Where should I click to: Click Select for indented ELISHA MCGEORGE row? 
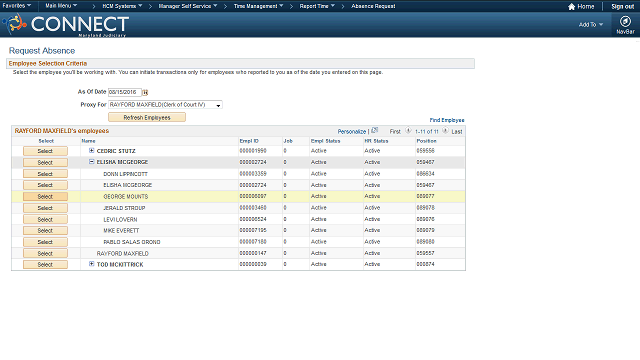pos(45,185)
